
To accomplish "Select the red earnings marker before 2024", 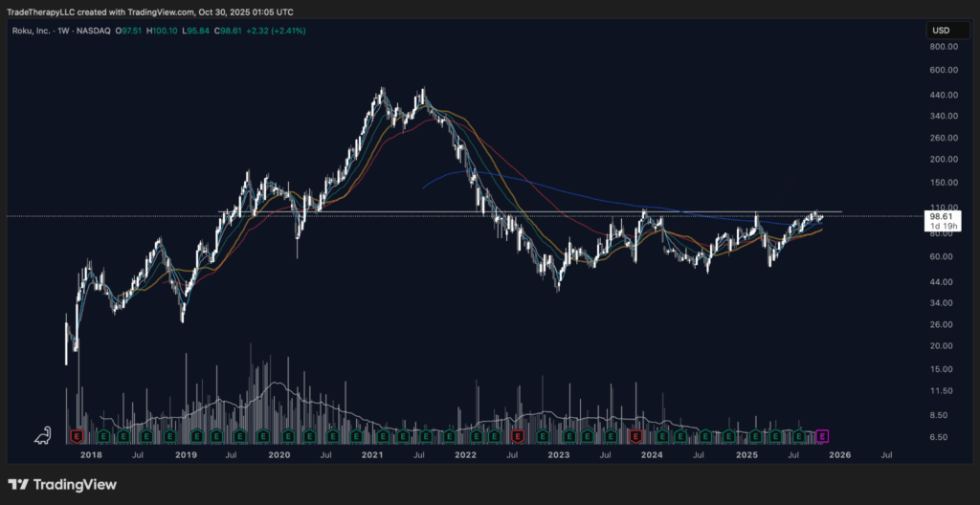I will [635, 436].
